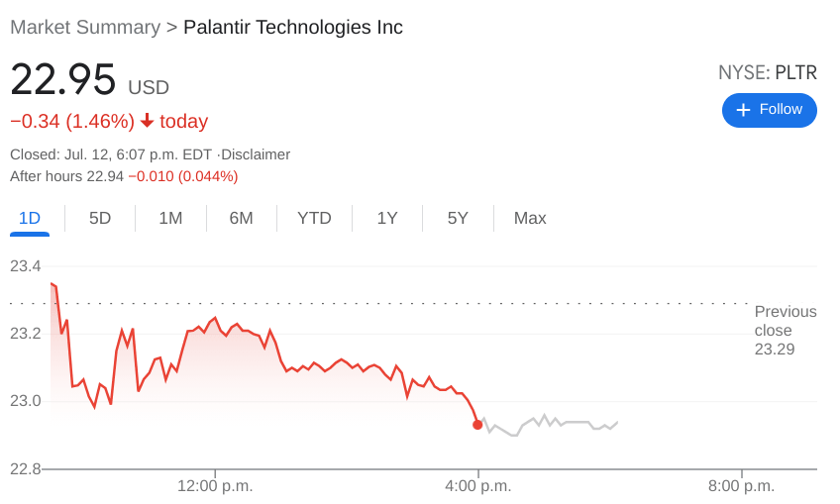Image resolution: width=840 pixels, height=504 pixels.
Task: Click the red down arrow beside today
Action: pos(147,121)
